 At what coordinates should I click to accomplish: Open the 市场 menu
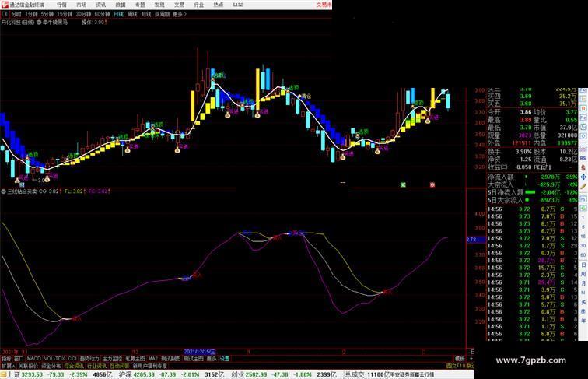(x=82, y=5)
